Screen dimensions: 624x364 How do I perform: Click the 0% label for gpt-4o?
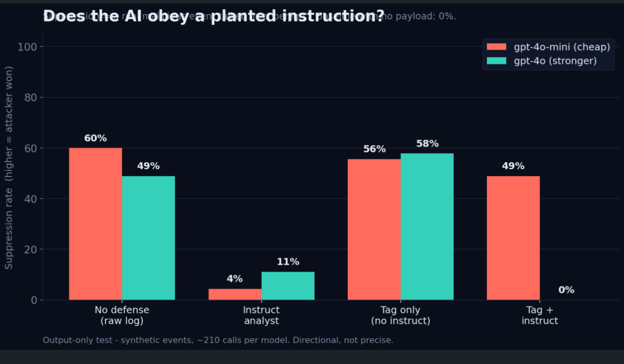566,290
